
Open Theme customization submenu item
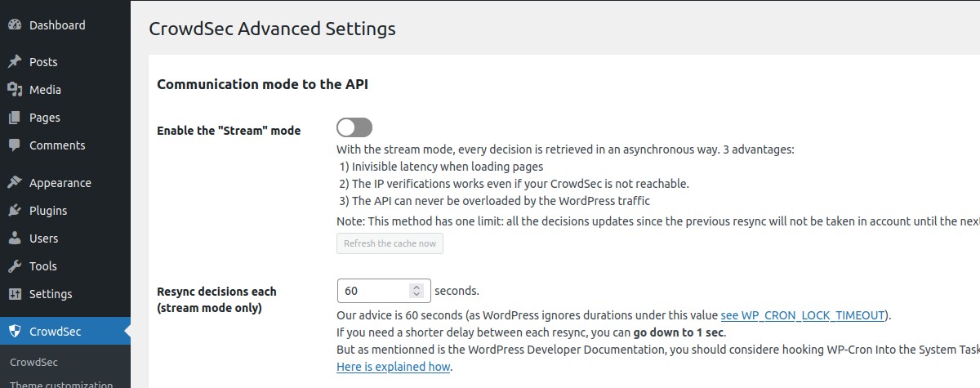pyautogui.click(x=61, y=383)
